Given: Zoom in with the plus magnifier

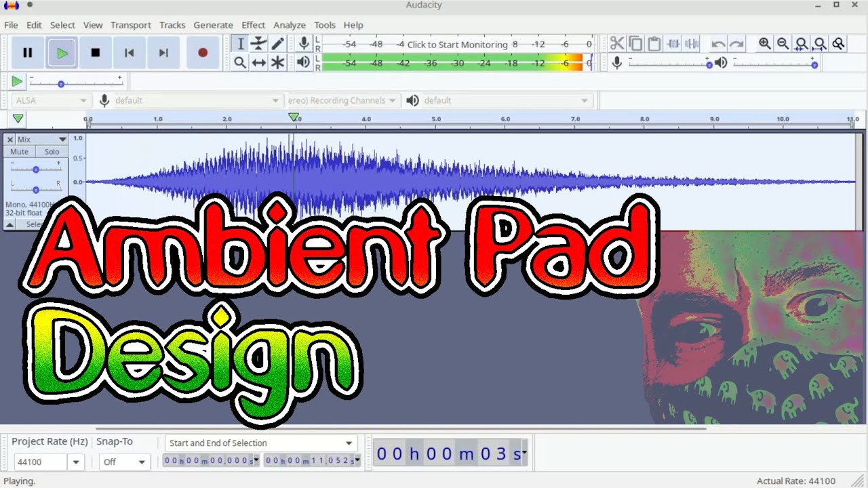Looking at the screenshot, I should 765,44.
